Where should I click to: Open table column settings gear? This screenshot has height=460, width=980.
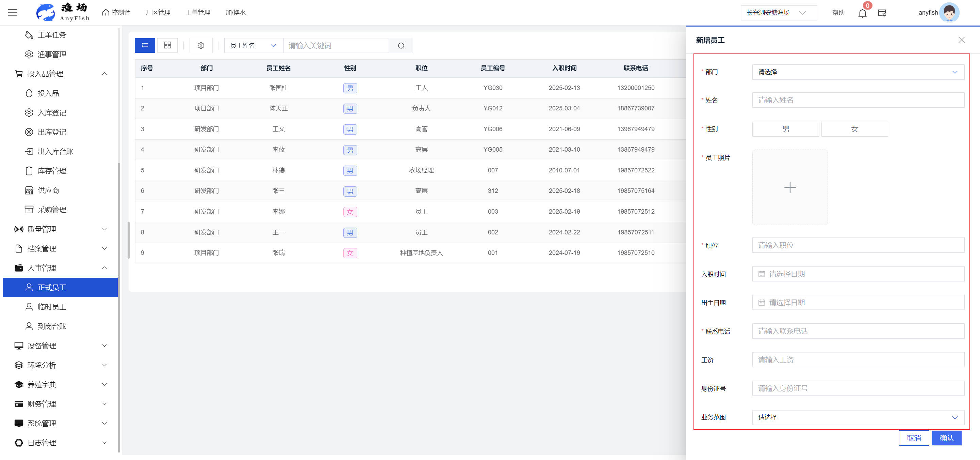click(x=201, y=46)
